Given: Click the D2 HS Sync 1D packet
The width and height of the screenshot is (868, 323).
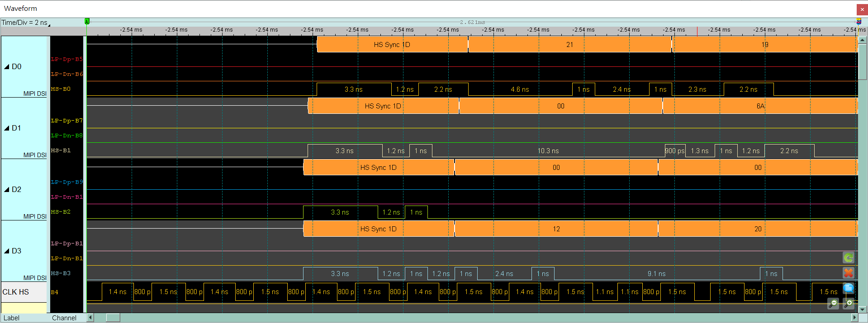Looking at the screenshot, I should tap(379, 168).
